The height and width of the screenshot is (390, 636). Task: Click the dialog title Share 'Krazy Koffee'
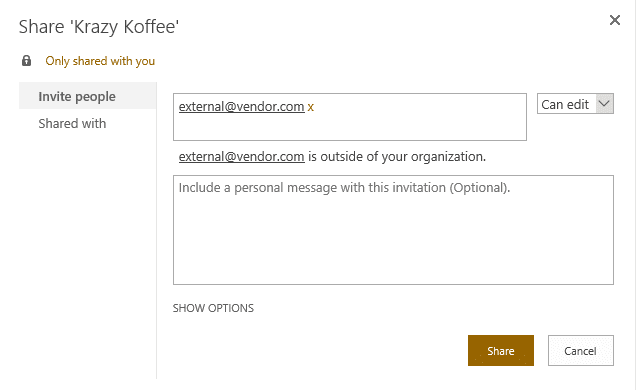(x=99, y=27)
